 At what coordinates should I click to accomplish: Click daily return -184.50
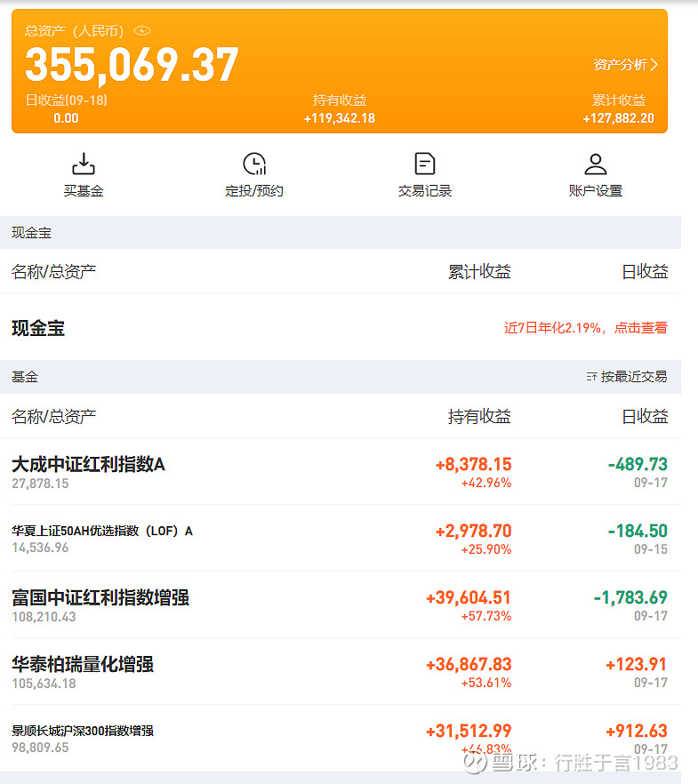pos(638,531)
